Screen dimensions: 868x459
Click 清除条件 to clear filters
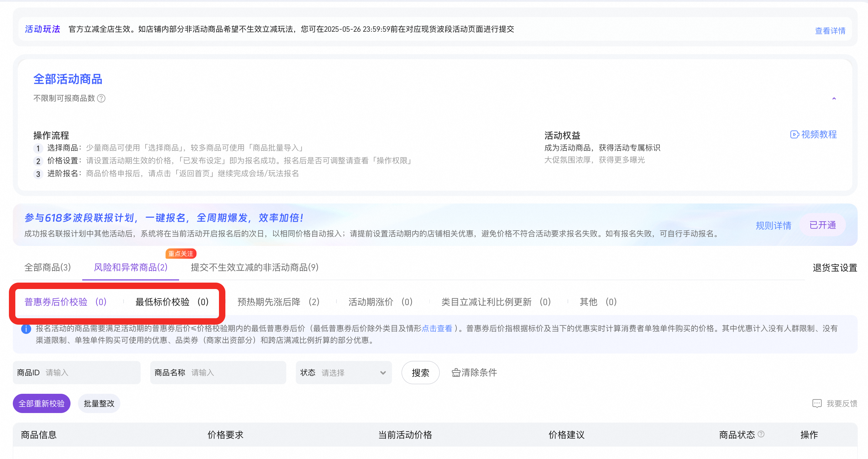474,372
